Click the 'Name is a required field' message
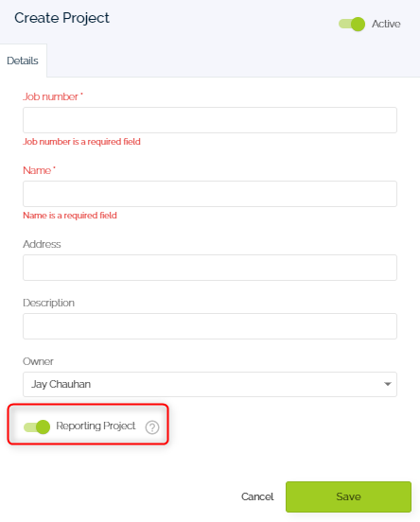The width and height of the screenshot is (420, 522). tap(70, 216)
